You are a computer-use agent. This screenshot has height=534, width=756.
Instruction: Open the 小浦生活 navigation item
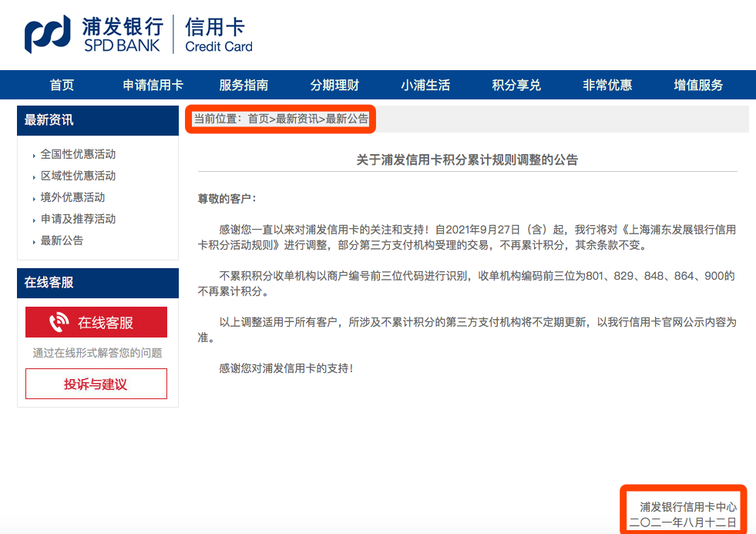coord(425,86)
